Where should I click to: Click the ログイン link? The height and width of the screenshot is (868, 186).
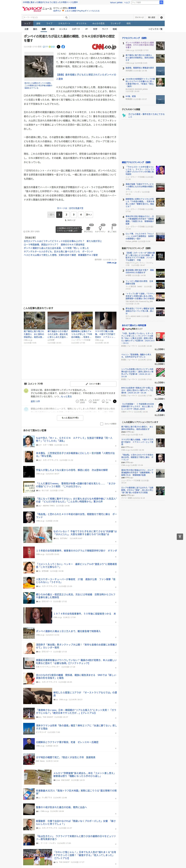(57, 11)
